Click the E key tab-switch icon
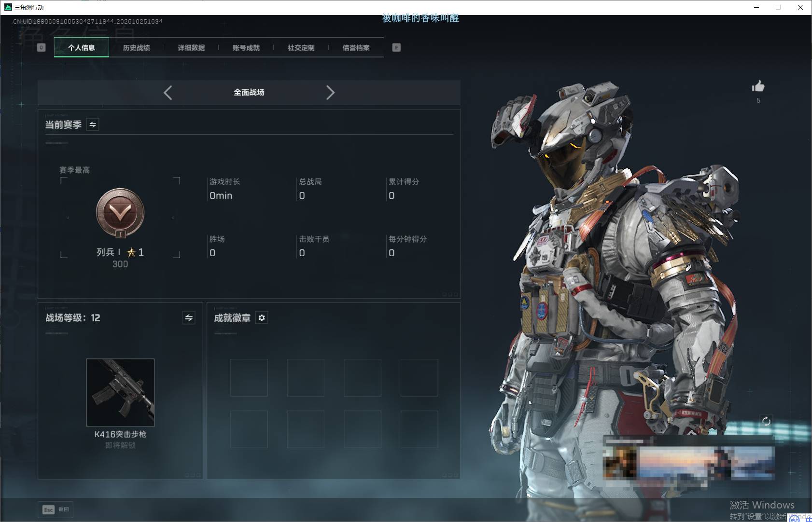 point(396,47)
